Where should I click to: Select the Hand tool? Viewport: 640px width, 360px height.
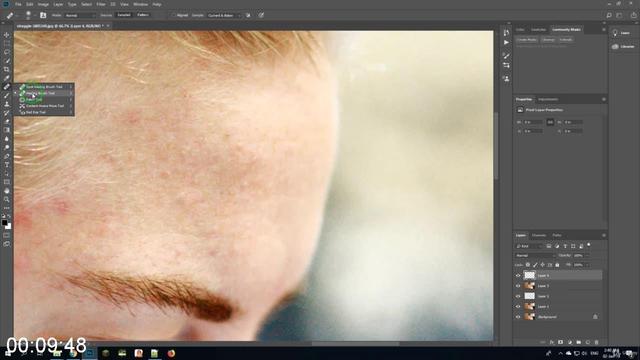coord(7,191)
